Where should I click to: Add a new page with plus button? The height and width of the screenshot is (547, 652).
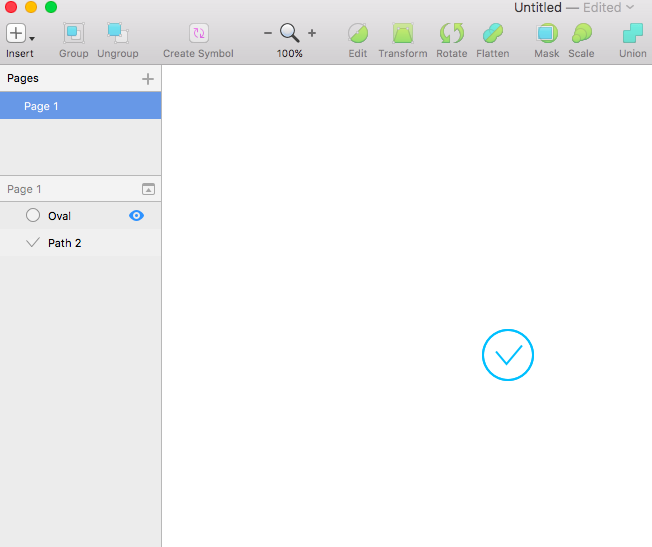pos(148,78)
